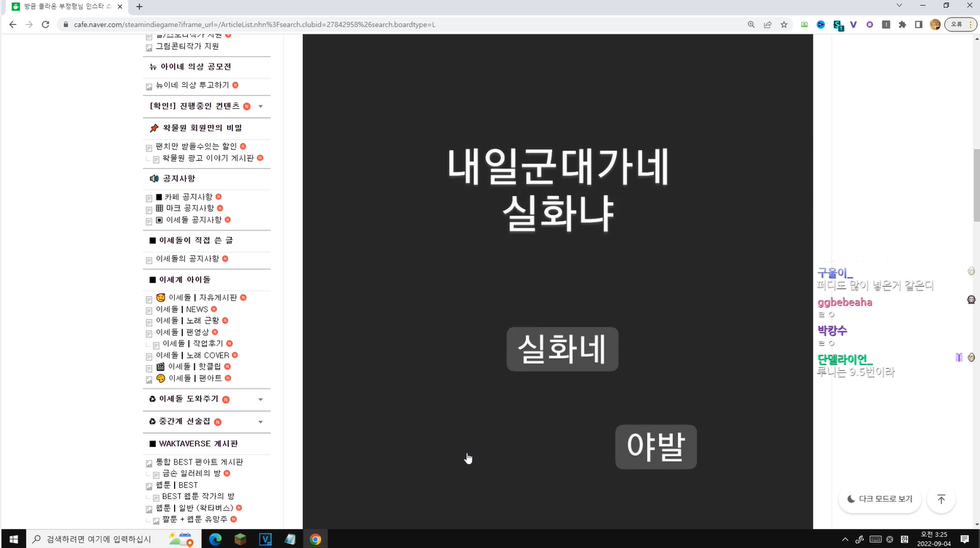Screen dimensions: 980x548
Task: Open 이세돌 | NEWS board
Action: (182, 309)
